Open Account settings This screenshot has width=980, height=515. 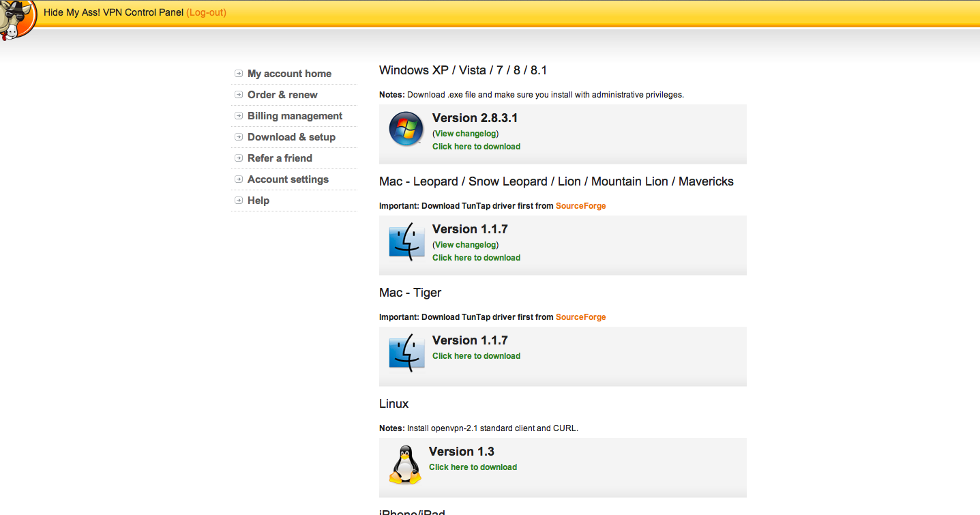(288, 179)
